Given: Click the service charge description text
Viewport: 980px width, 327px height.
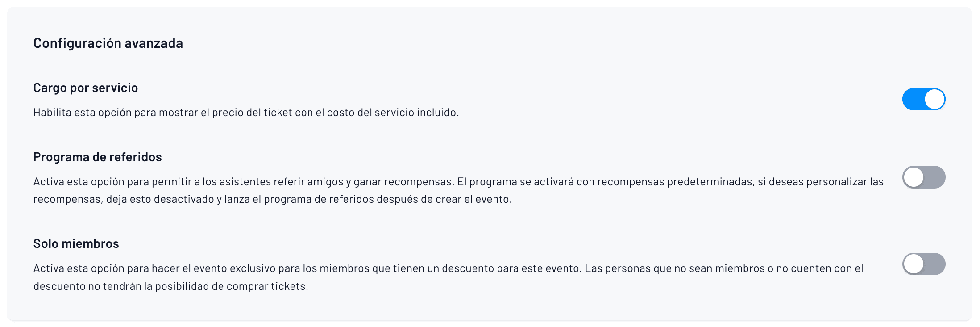Looking at the screenshot, I should [245, 112].
